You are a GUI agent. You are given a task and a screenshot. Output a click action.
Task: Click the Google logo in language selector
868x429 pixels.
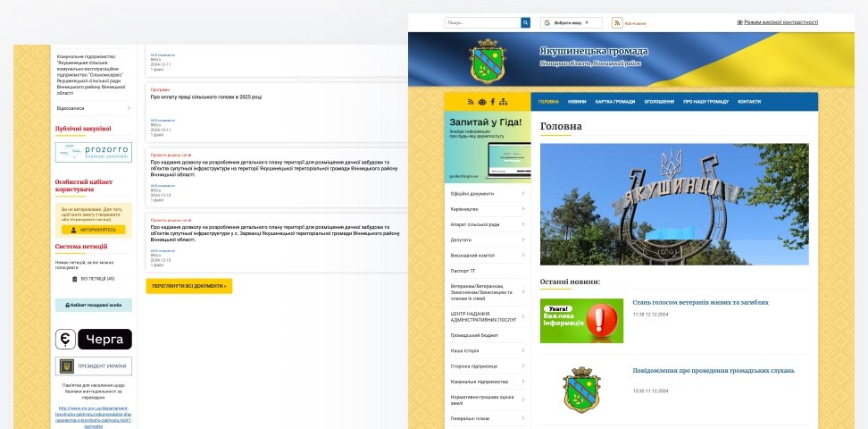click(x=547, y=22)
